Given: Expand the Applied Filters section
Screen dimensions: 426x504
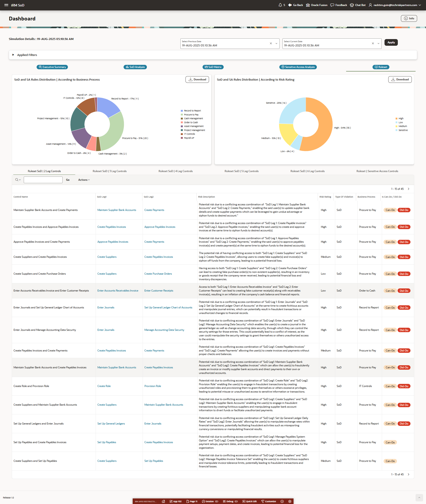Looking at the screenshot, I should tap(13, 55).
